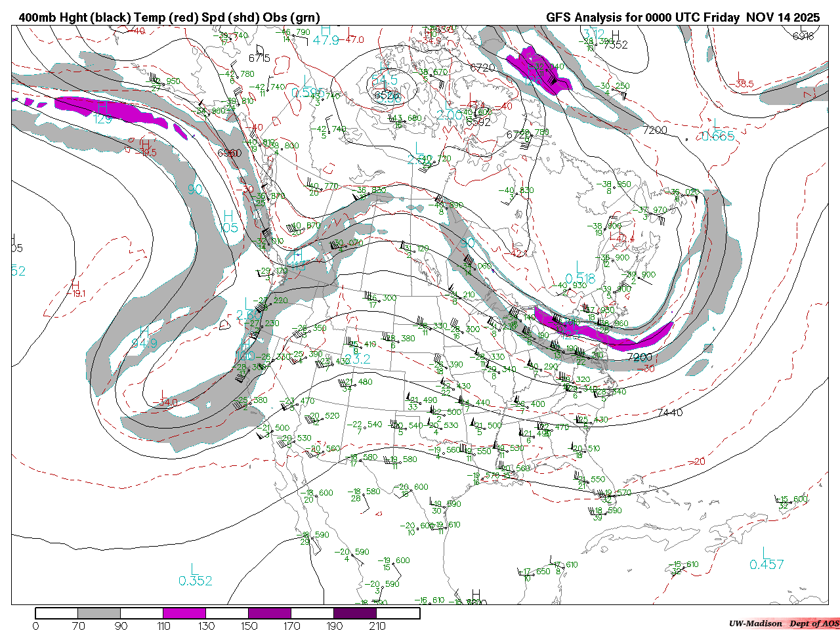840x630 pixels.
Task: Click the L 0.457 low marker
Action: [x=766, y=559]
